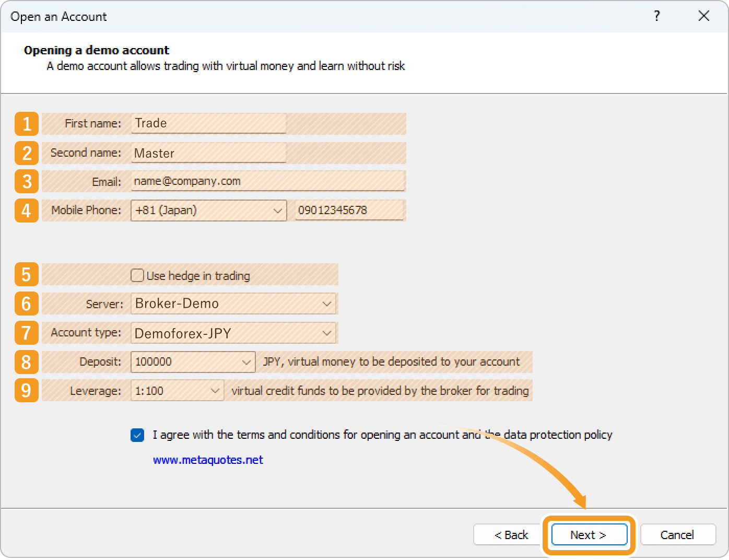Expand the Leverage 1:100 dropdown
The image size is (729, 560).
click(177, 391)
